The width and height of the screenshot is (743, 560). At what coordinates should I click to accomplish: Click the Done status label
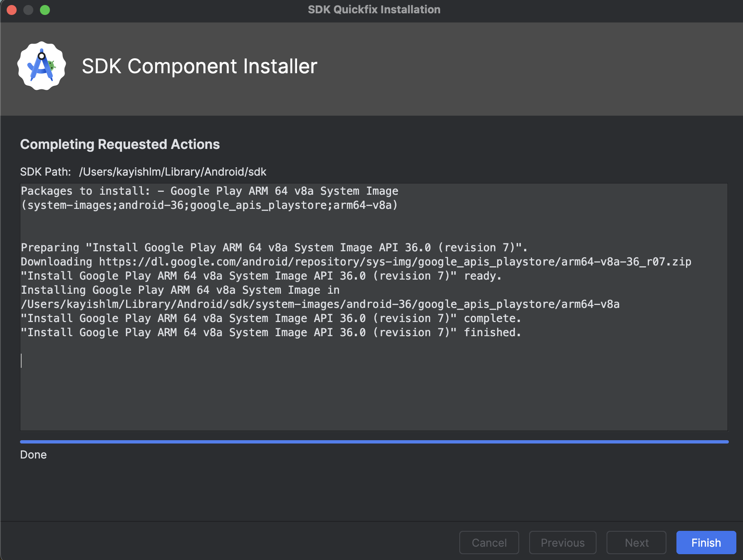click(33, 455)
